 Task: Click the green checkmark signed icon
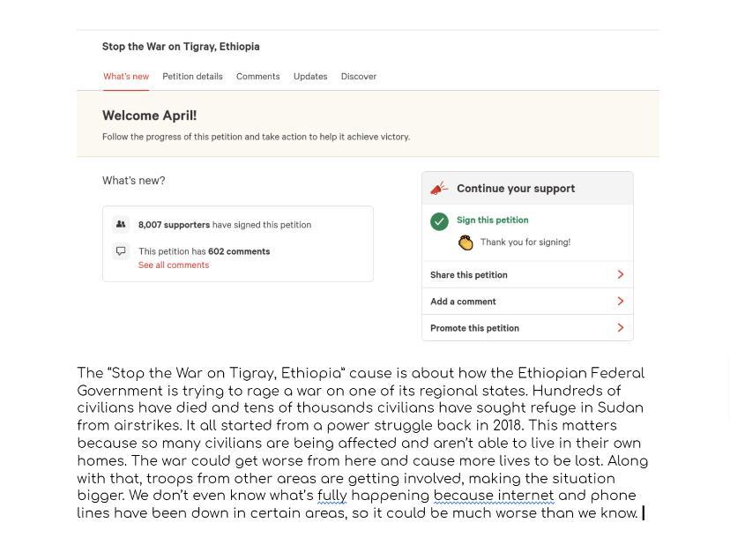click(439, 221)
